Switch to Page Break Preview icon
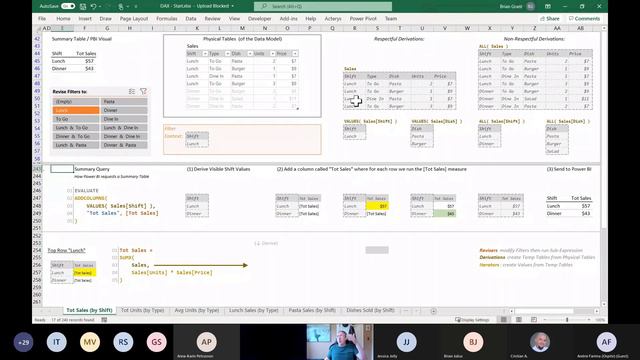 (x=533, y=320)
